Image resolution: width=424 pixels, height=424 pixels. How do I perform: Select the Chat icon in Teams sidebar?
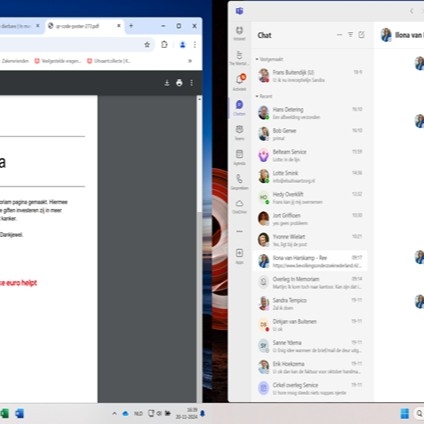[x=239, y=107]
